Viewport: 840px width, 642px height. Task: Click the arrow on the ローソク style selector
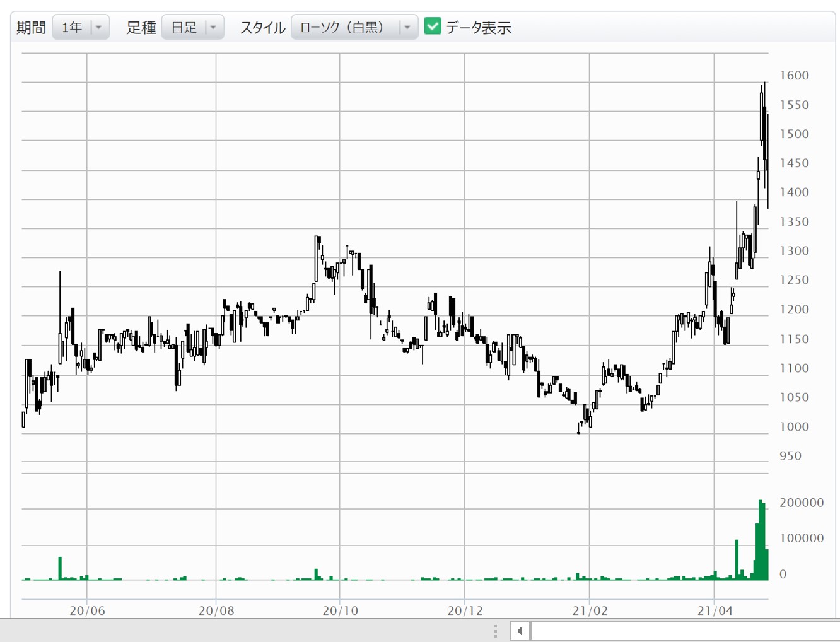[407, 27]
